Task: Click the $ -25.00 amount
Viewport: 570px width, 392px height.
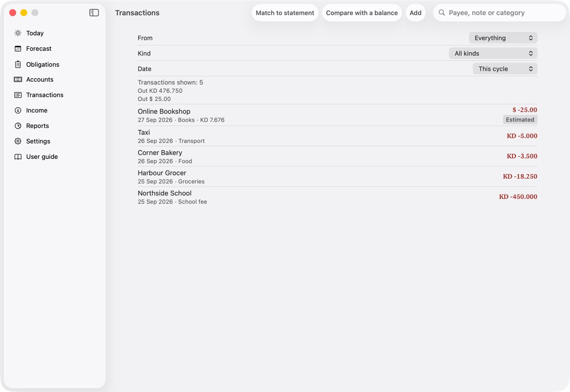Action: tap(525, 110)
